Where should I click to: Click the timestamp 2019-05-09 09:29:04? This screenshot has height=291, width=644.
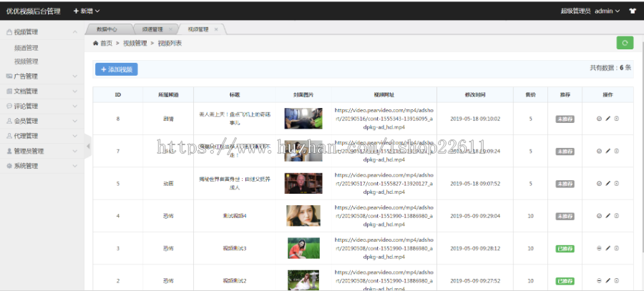click(475, 216)
